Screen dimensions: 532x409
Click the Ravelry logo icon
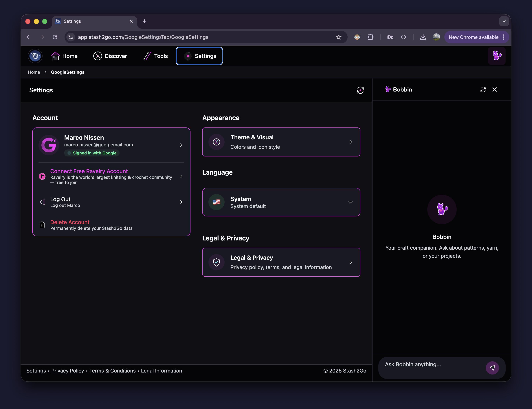pyautogui.click(x=42, y=176)
